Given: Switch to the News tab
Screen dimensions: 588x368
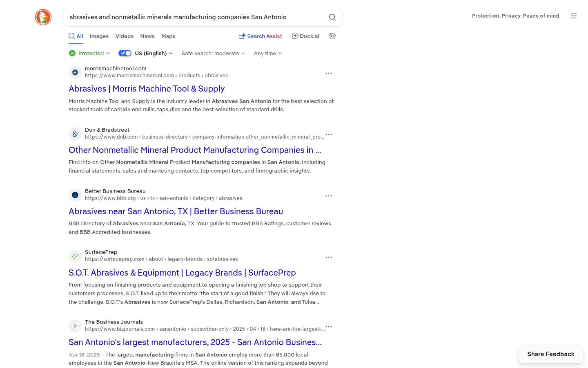Looking at the screenshot, I should click(147, 36).
